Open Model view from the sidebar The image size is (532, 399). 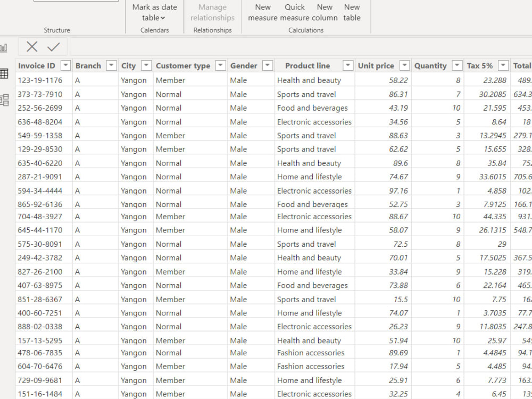pyautogui.click(x=4, y=99)
